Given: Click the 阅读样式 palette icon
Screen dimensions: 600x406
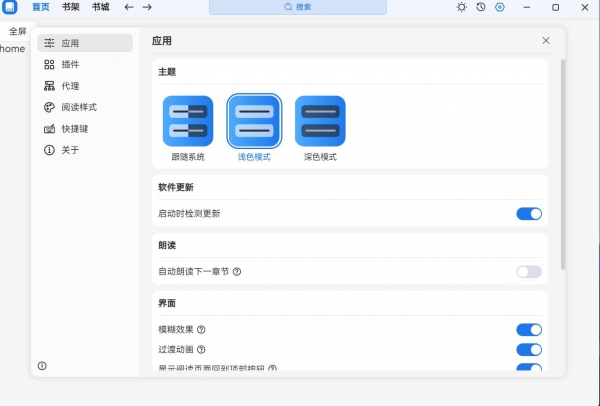Looking at the screenshot, I should point(49,107).
